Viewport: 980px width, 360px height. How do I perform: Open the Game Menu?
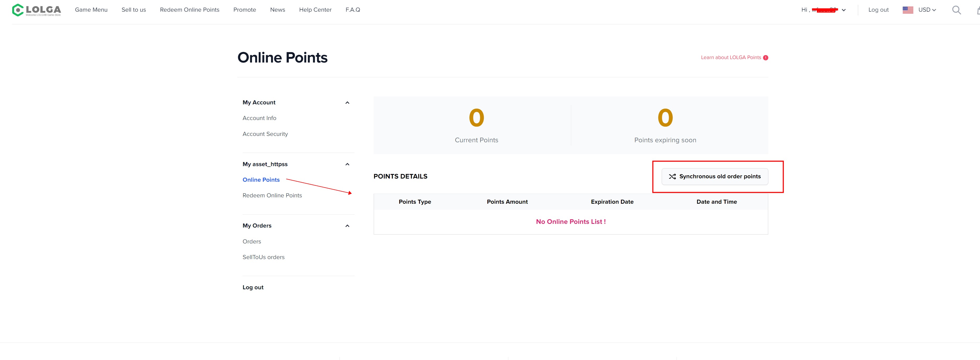click(91, 10)
